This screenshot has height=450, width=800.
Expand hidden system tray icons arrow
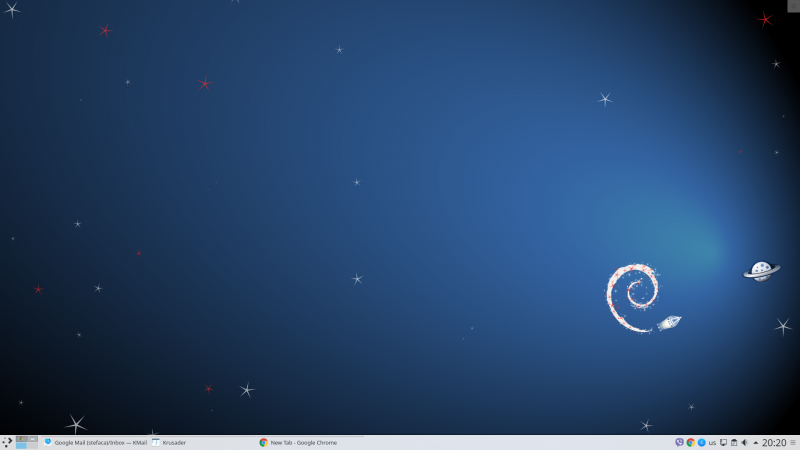[756, 443]
